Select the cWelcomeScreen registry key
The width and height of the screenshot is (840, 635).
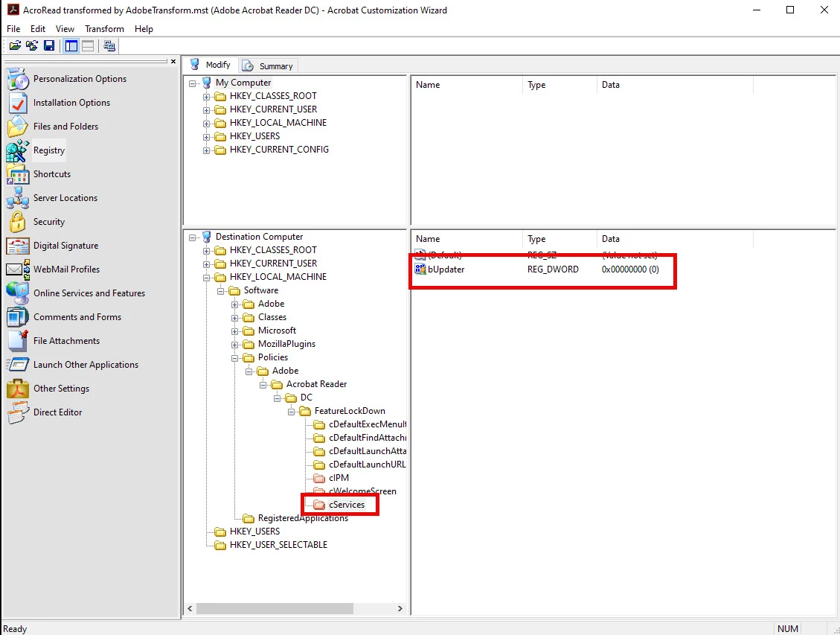pyautogui.click(x=362, y=491)
